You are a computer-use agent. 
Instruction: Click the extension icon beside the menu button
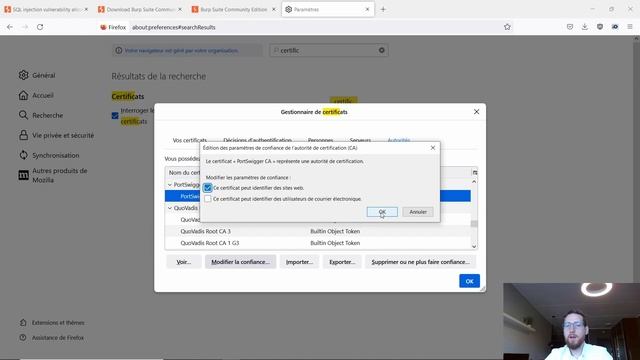click(x=615, y=27)
